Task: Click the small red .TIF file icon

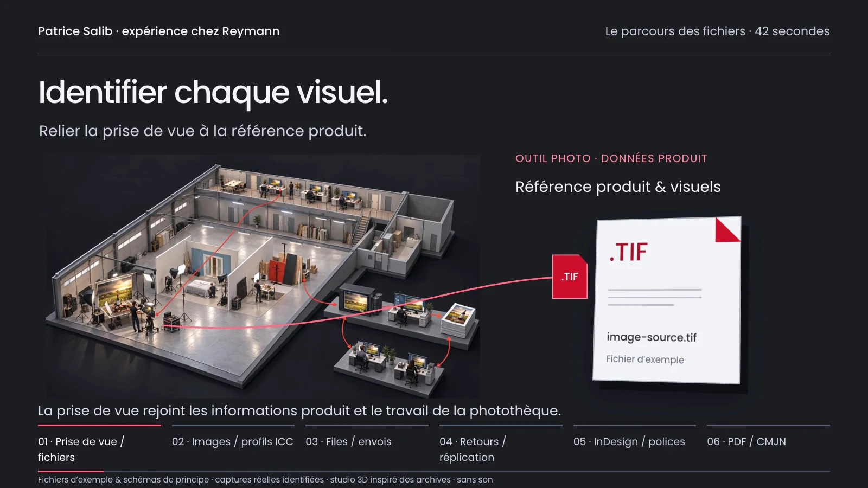Action: 570,277
